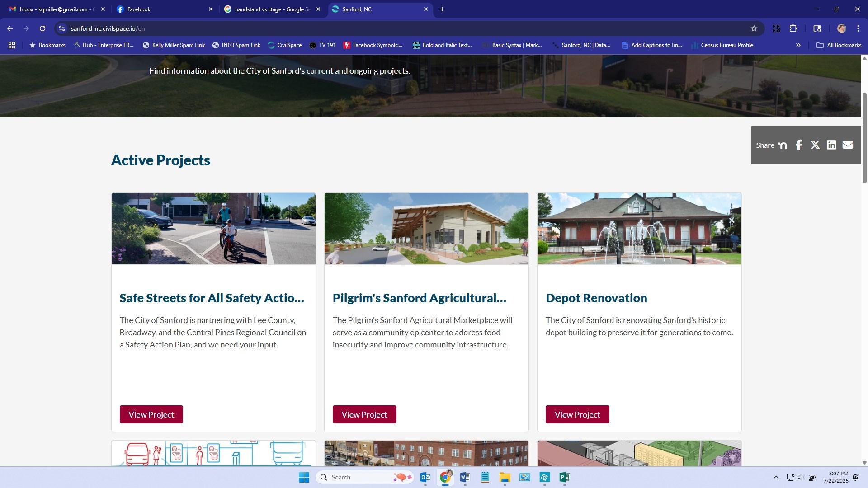The width and height of the screenshot is (868, 488).
Task: Share page on X icon
Action: [x=815, y=145]
